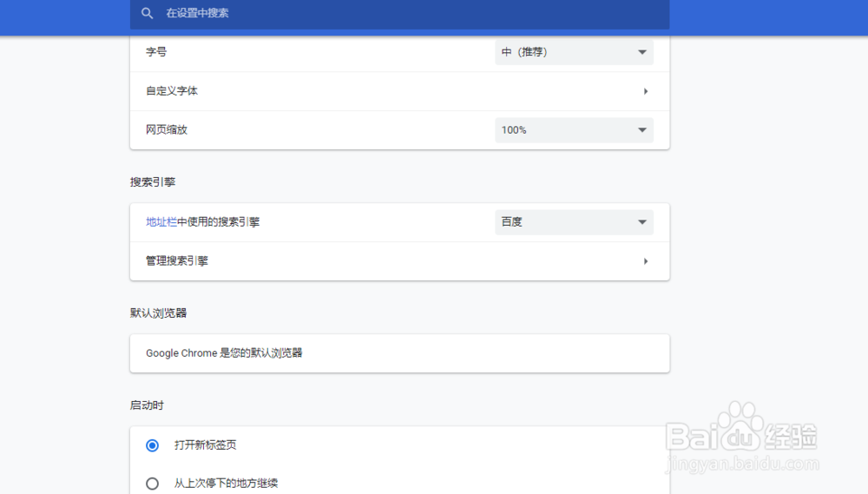Click the 搜索引擎 section heading
The image size is (868, 494).
pyautogui.click(x=153, y=182)
